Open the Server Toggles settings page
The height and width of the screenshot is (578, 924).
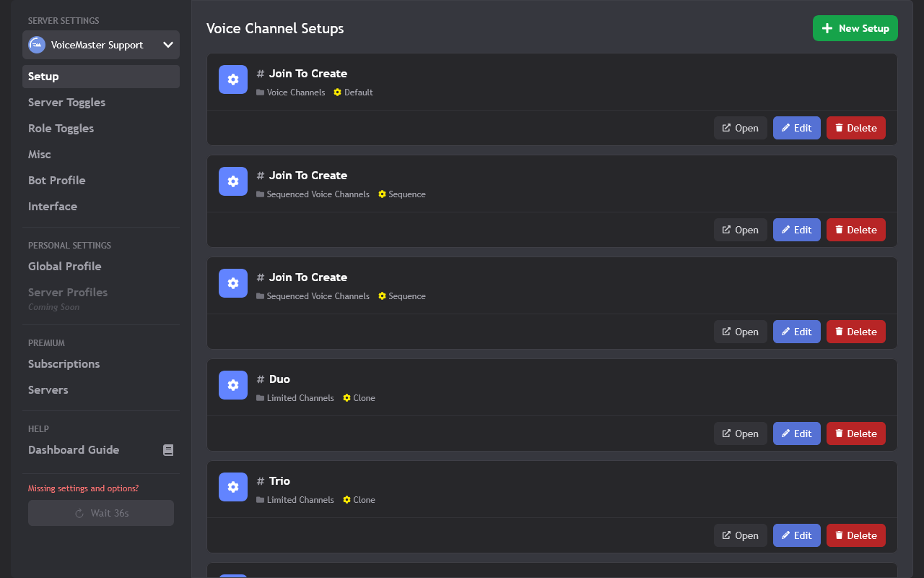(66, 103)
